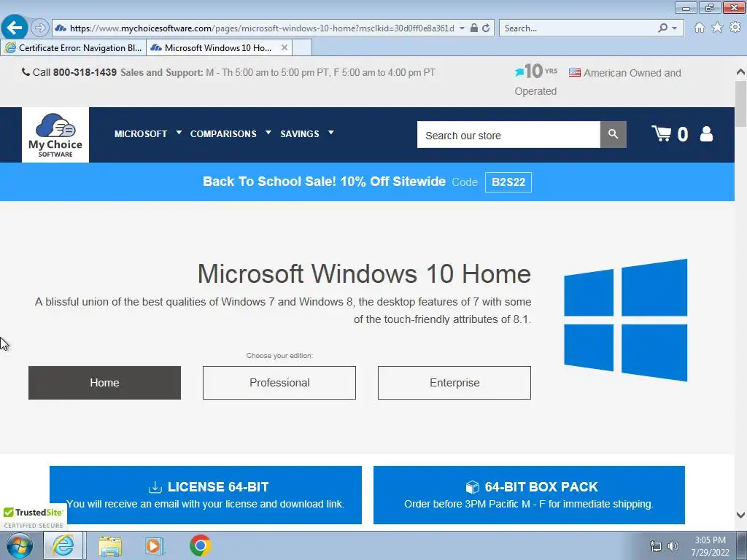
Task: Select the LICENSE 64-BIT option
Action: pyautogui.click(x=205, y=495)
